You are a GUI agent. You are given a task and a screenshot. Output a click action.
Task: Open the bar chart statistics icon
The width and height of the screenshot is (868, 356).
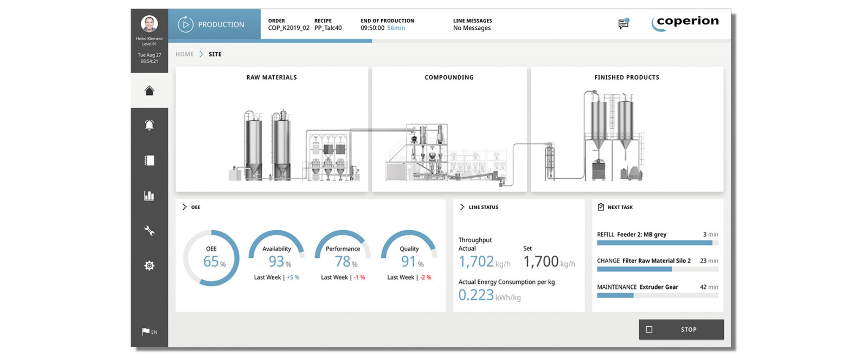[149, 196]
